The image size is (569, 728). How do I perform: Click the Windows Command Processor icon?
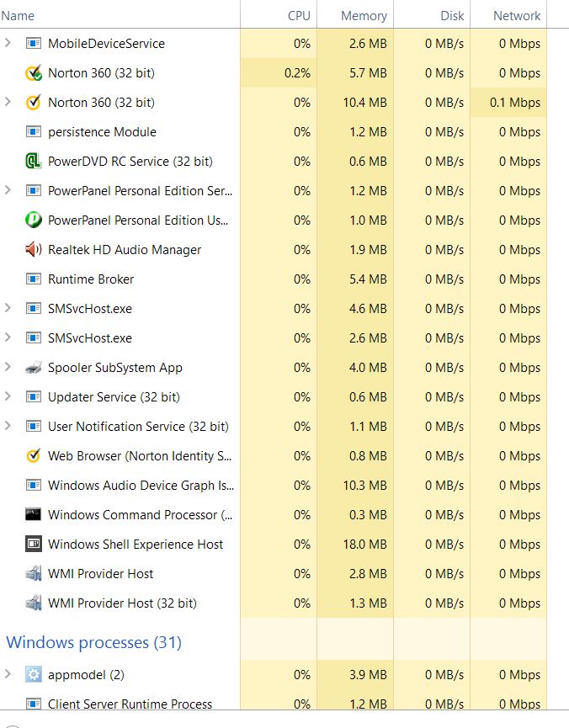tap(33, 514)
